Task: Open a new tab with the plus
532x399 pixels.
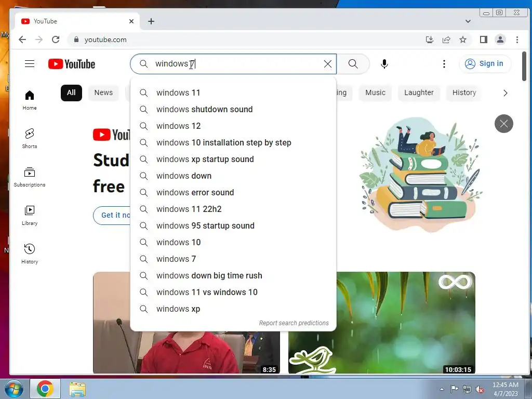Action: [151, 21]
